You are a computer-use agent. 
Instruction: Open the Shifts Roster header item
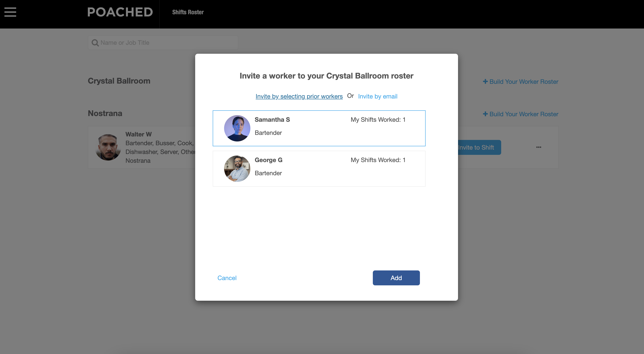tap(188, 12)
